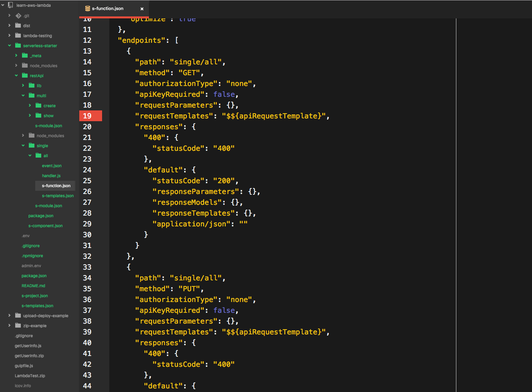
Task: Collapse the serverless-starter folder
Action: coord(9,45)
